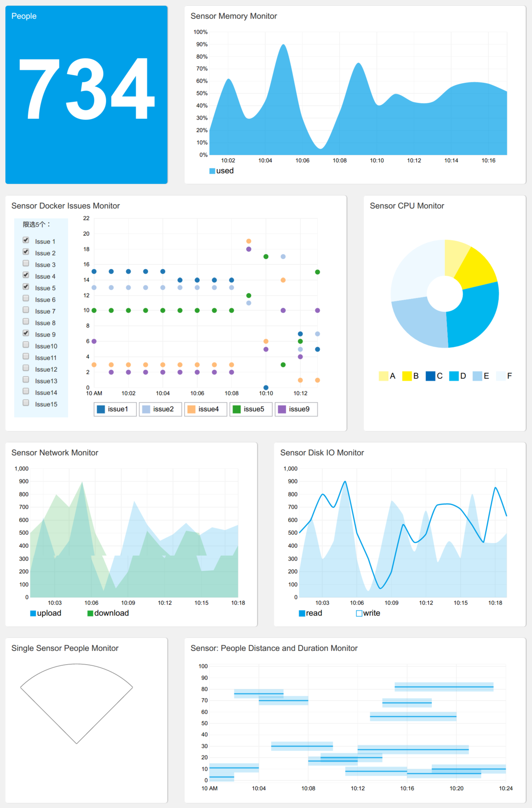Check the Issue14 checkbox
Viewport: 532px width, 808px height.
pos(26,391)
